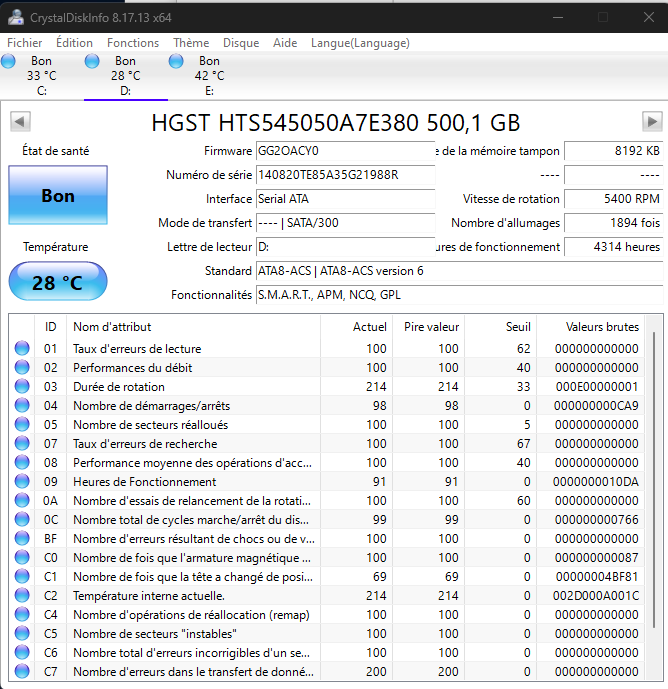Open the Fonctions menu
668x689 pixels.
[x=133, y=43]
